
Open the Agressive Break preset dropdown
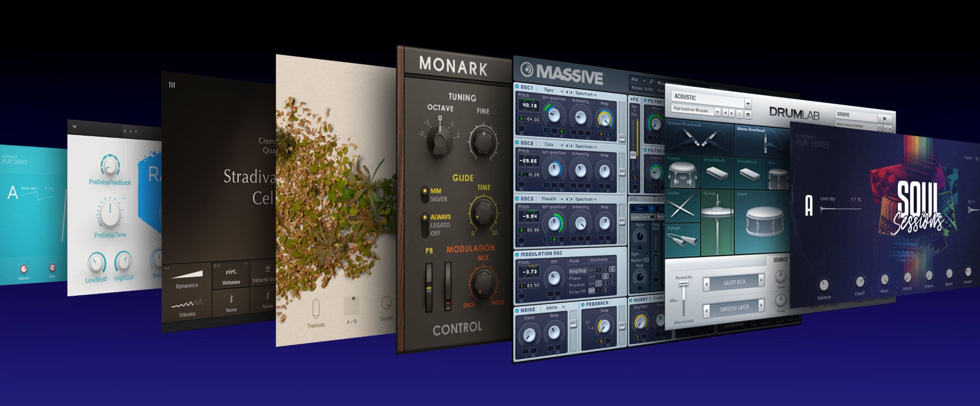696,110
